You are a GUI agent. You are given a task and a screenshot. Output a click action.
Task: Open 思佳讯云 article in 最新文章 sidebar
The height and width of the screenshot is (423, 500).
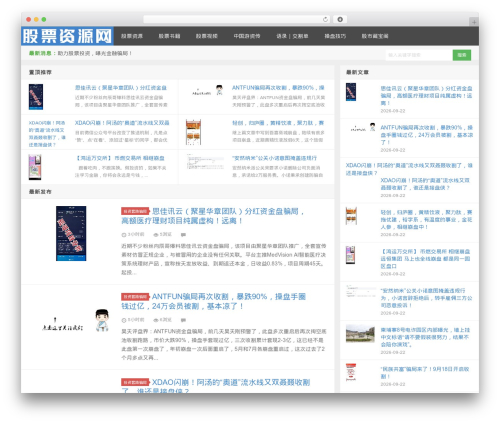point(426,96)
